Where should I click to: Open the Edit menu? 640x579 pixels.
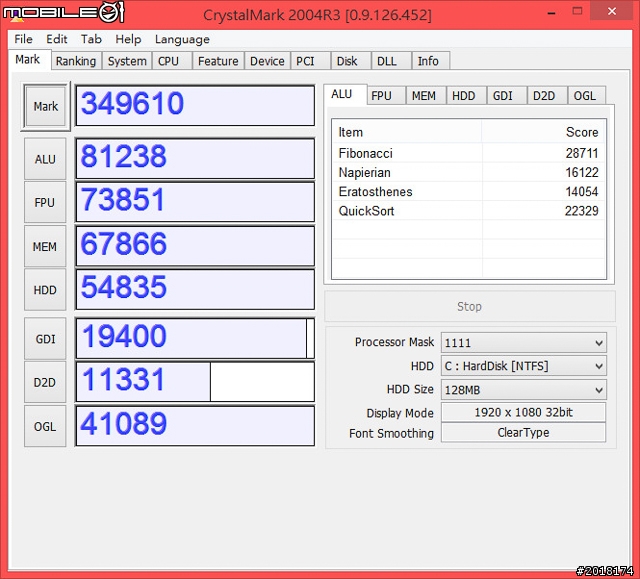tap(56, 39)
